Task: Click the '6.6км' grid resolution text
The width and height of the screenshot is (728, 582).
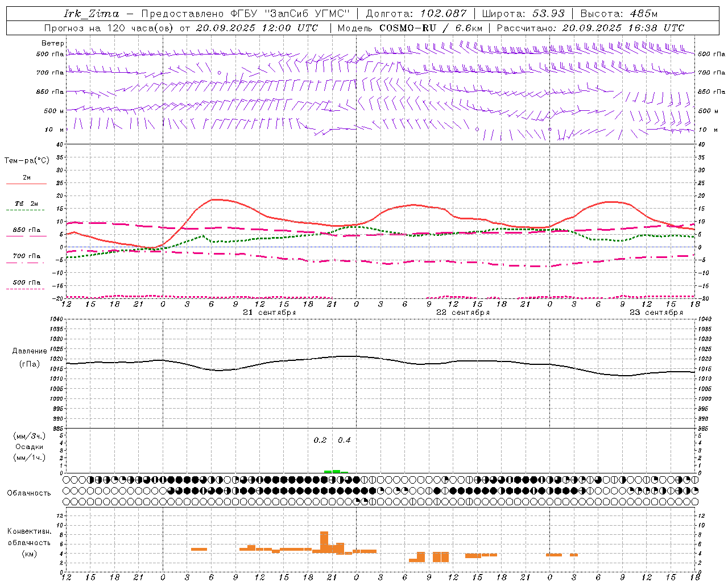Action: 469,28
